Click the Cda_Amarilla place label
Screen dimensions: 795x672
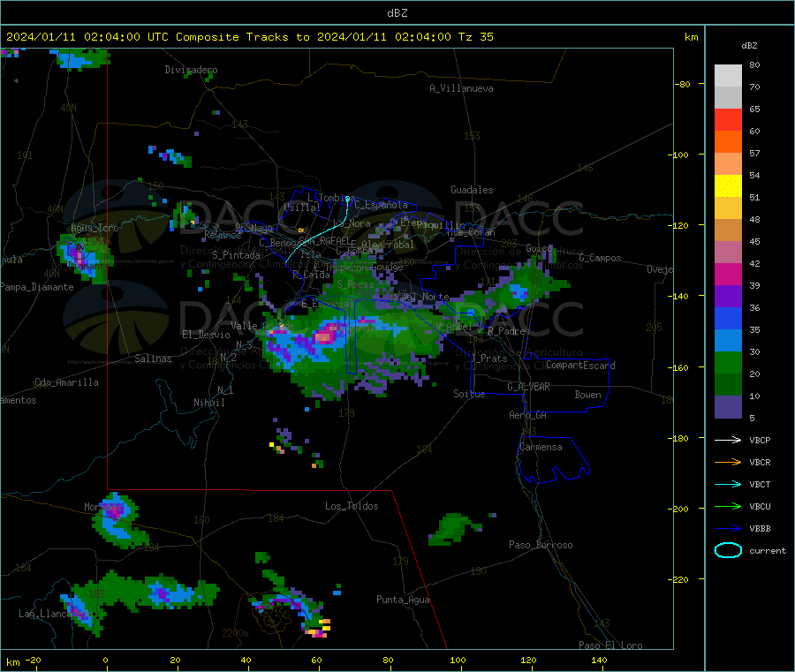[66, 382]
